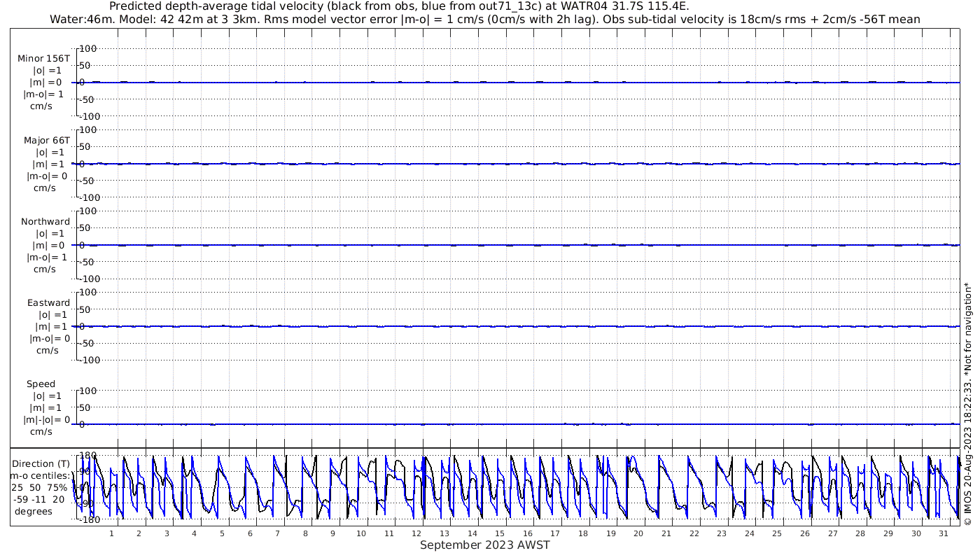Click day 27 on the date axis
The height and width of the screenshot is (560, 980).
pyautogui.click(x=832, y=533)
